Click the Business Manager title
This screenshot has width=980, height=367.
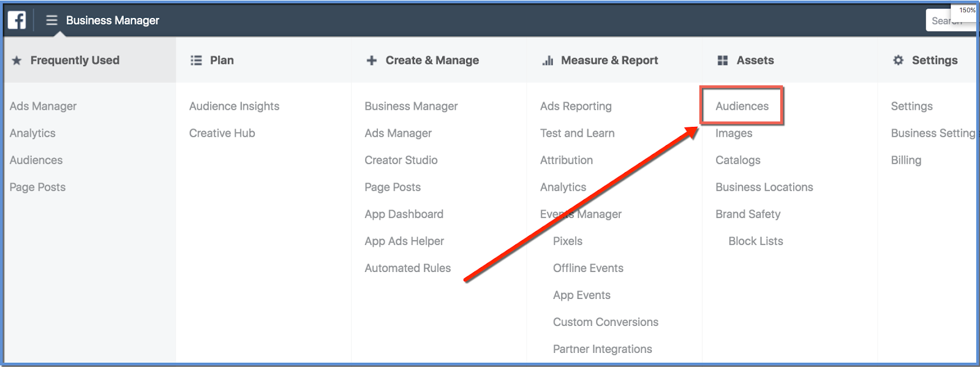coord(113,20)
